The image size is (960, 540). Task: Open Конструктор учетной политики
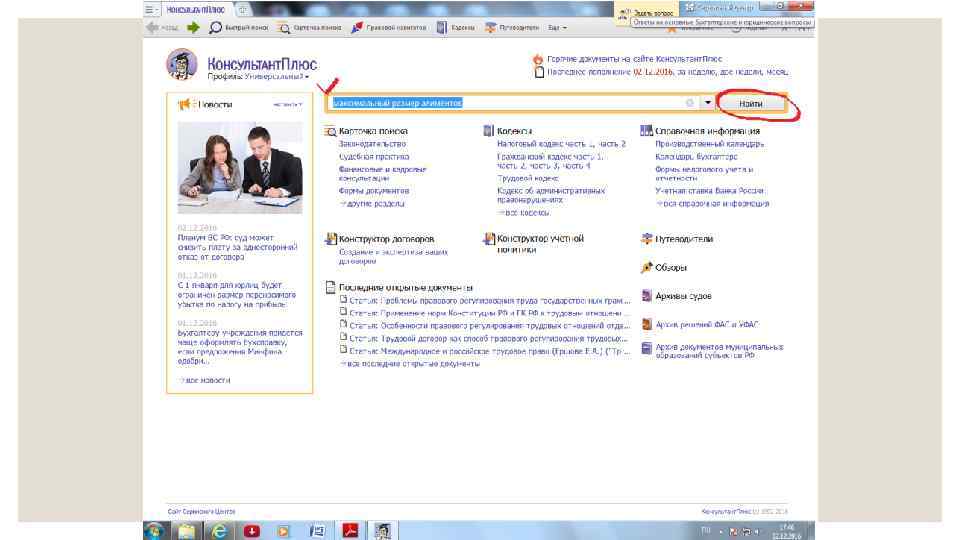pyautogui.click(x=540, y=244)
